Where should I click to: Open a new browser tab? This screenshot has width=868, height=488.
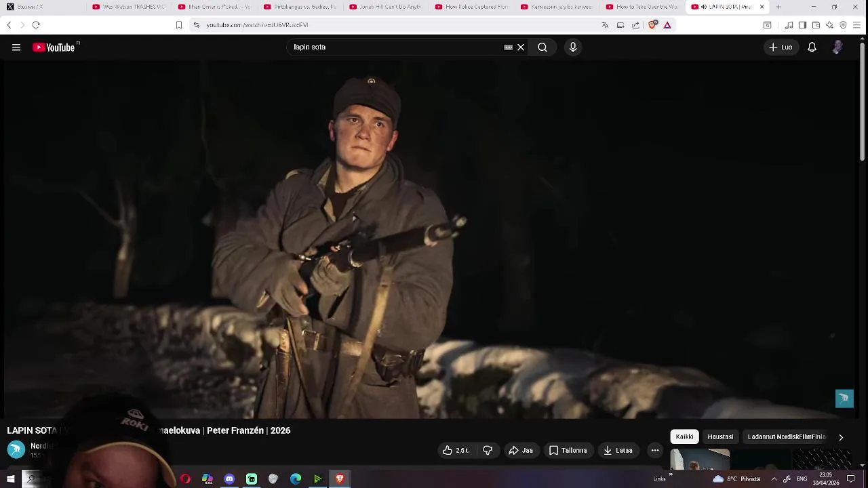(778, 7)
